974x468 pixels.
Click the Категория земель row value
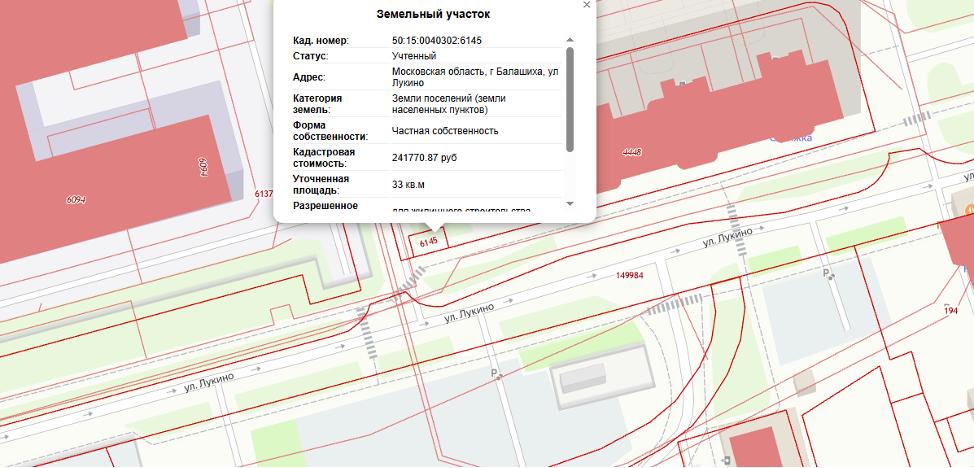pyautogui.click(x=449, y=104)
